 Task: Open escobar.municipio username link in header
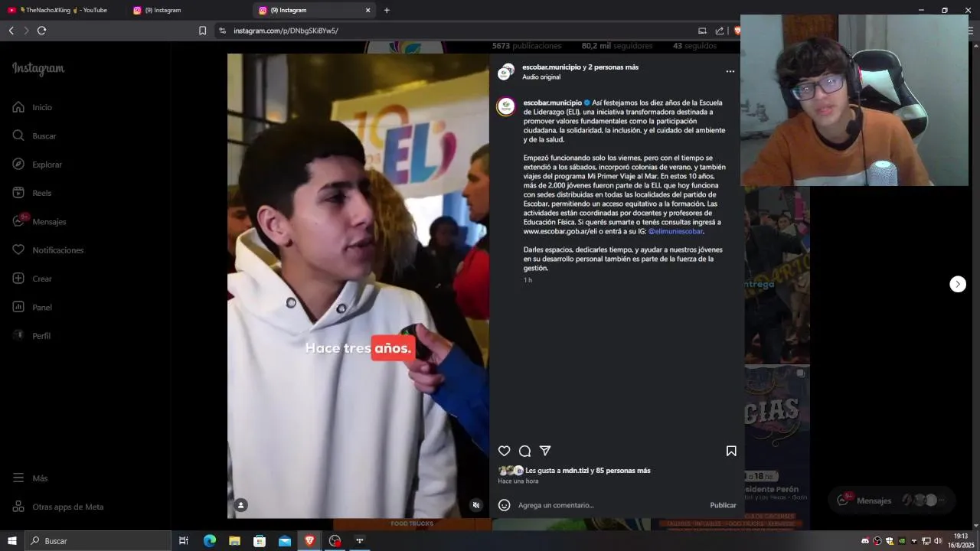pyautogui.click(x=551, y=67)
